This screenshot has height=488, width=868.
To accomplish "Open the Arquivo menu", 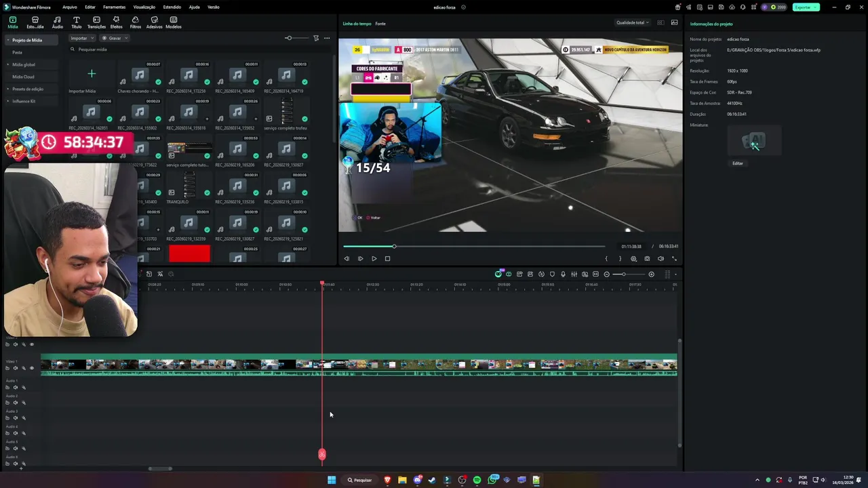I will click(69, 7).
